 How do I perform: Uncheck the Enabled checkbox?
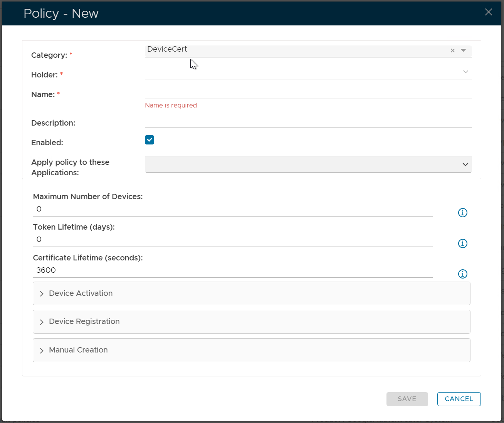(x=150, y=140)
